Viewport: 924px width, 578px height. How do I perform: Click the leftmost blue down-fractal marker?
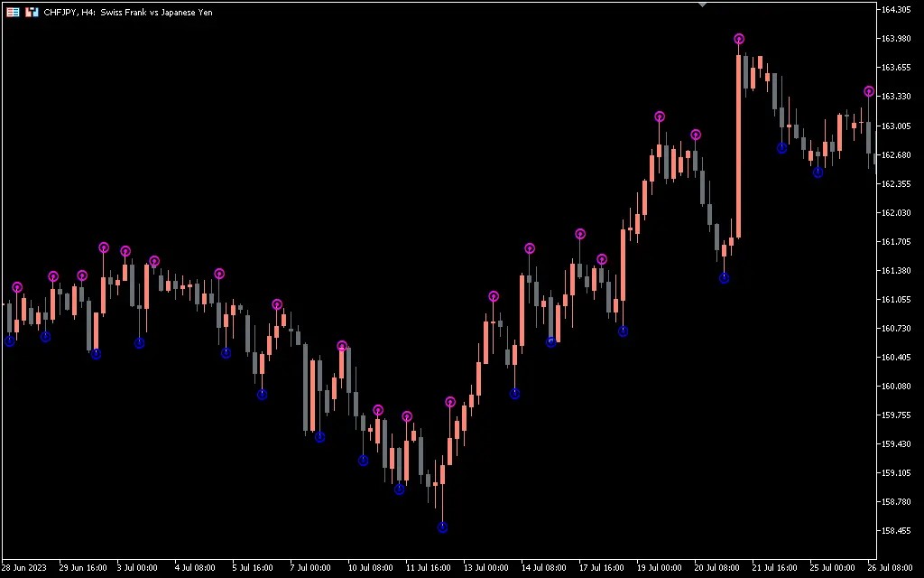pyautogui.click(x=10, y=341)
